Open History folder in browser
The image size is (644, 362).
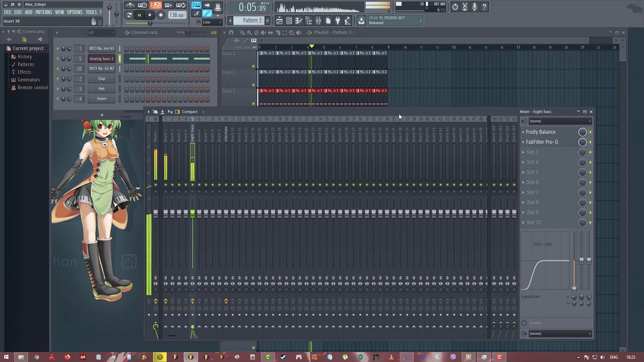(25, 57)
